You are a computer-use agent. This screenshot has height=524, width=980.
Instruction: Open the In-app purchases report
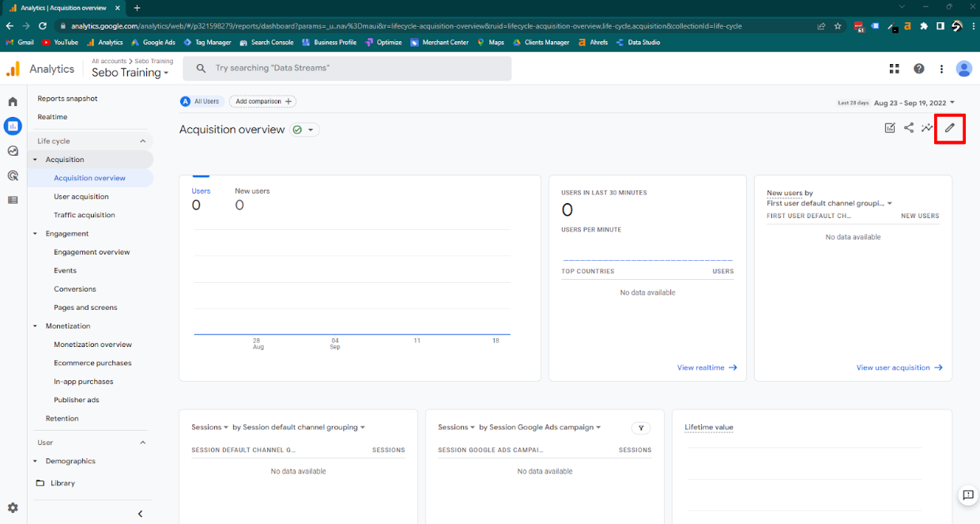pyautogui.click(x=84, y=382)
